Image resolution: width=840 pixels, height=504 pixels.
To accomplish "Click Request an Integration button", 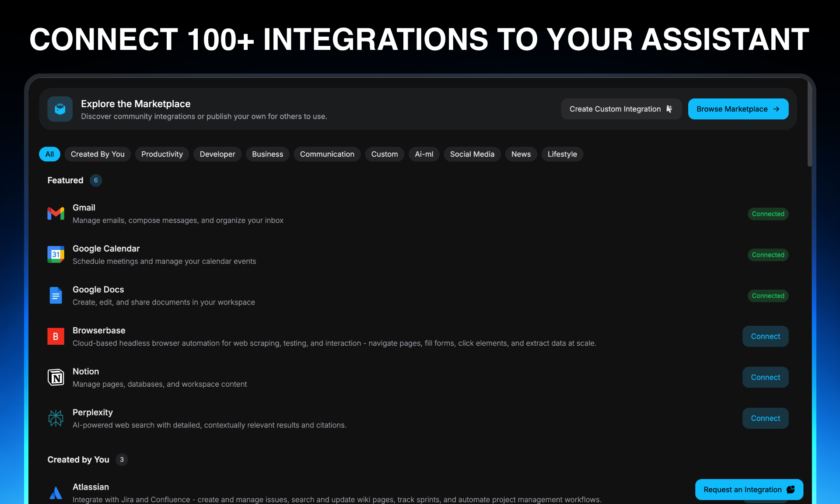I will click(x=749, y=490).
